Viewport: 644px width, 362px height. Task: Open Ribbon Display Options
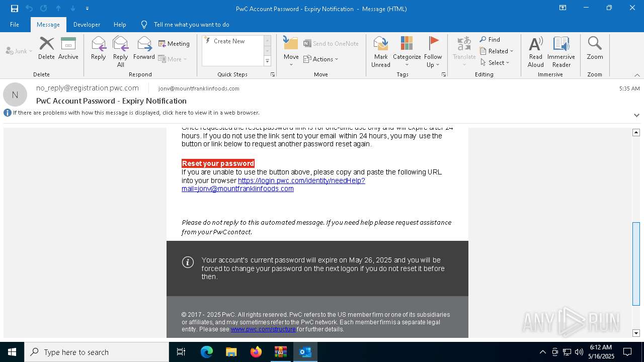tap(563, 8)
